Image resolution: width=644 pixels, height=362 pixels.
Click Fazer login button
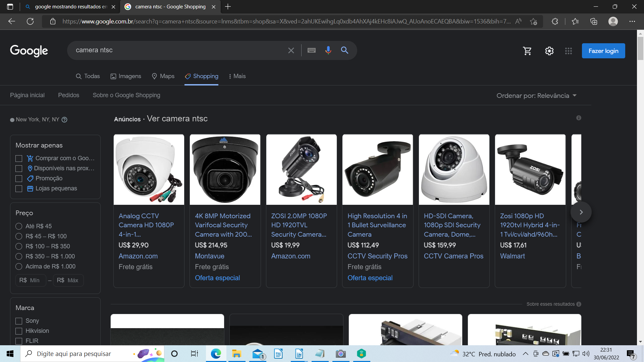click(603, 51)
